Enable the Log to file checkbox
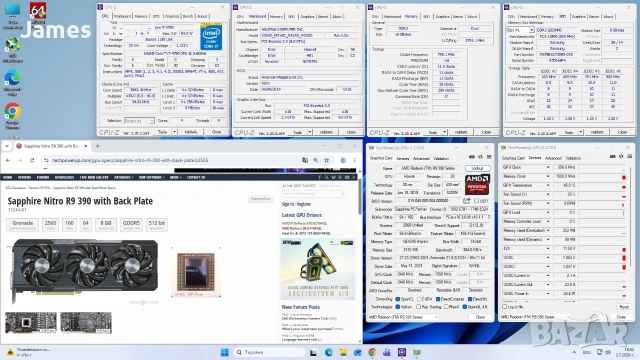The height and width of the screenshot is (360, 640). pos(504,307)
